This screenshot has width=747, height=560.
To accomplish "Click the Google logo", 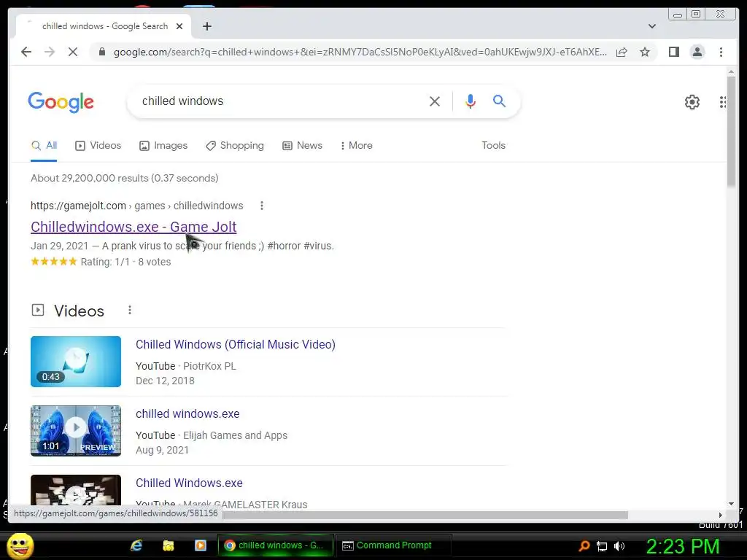I will point(61,102).
